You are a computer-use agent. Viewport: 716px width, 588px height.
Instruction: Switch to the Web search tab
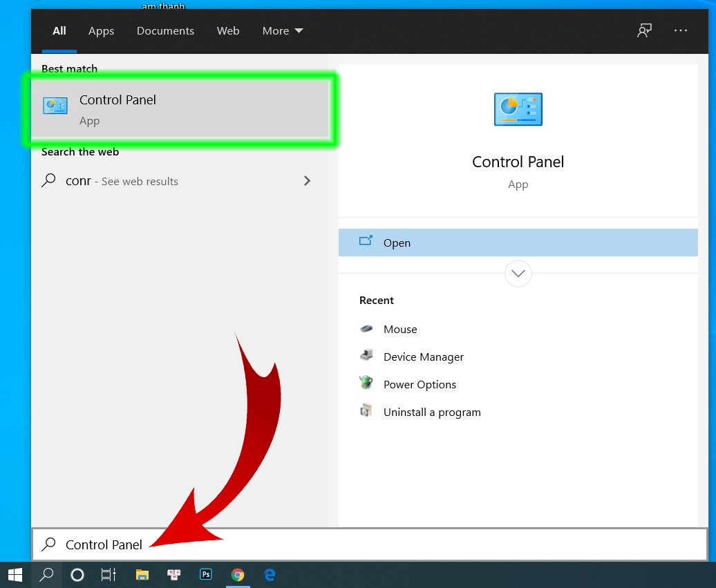point(228,30)
